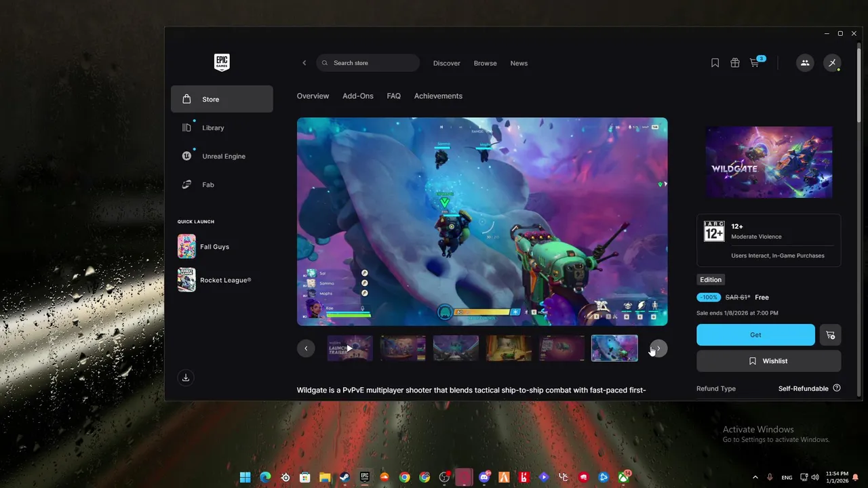The height and width of the screenshot is (488, 868).
Task: Open Xbox app from the taskbar
Action: tap(623, 477)
